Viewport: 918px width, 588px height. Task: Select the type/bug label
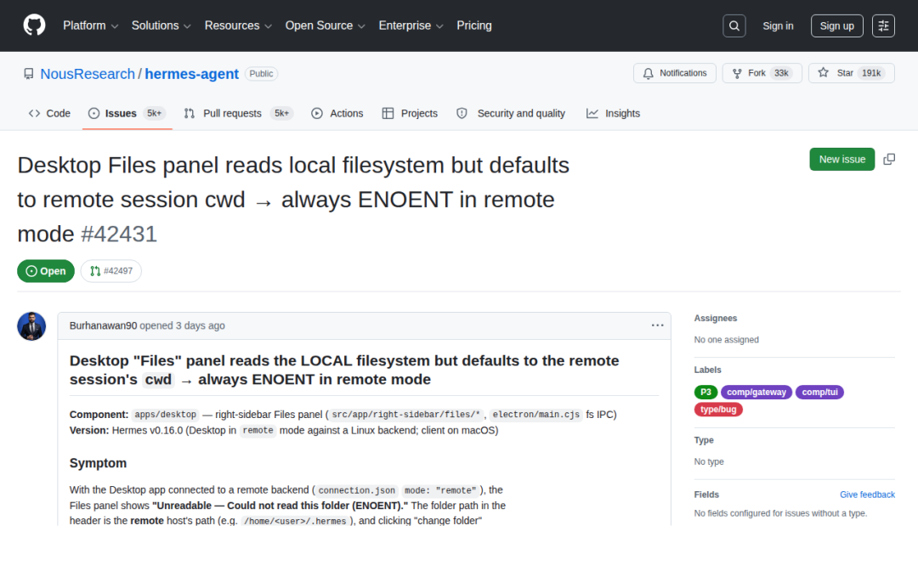tap(718, 410)
